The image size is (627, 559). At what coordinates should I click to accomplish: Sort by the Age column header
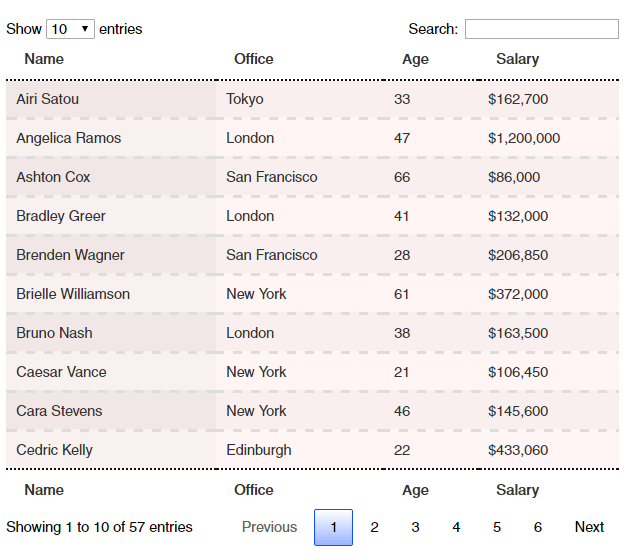[x=431, y=60]
